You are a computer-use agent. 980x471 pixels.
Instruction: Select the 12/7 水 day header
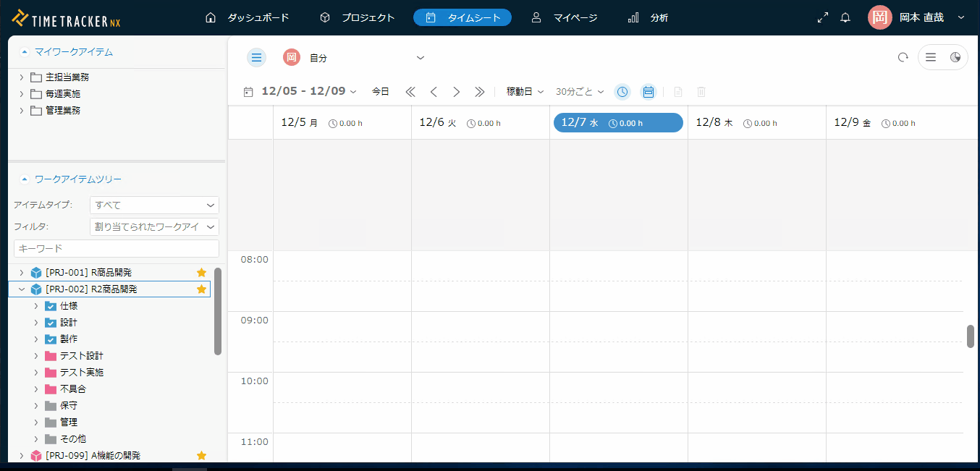click(618, 123)
